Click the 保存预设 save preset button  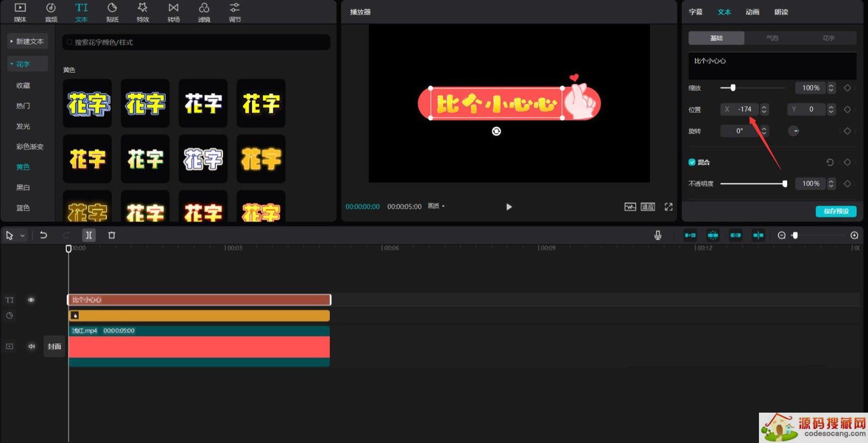[835, 211]
